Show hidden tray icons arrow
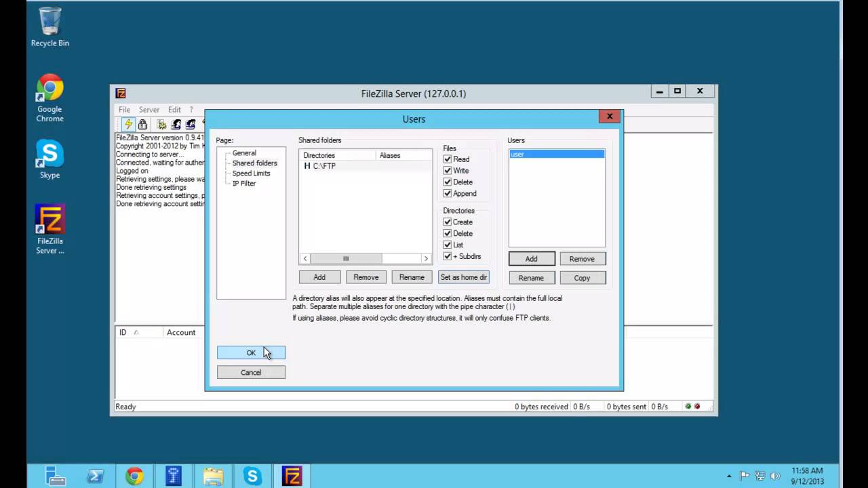The image size is (868, 488). click(x=729, y=476)
